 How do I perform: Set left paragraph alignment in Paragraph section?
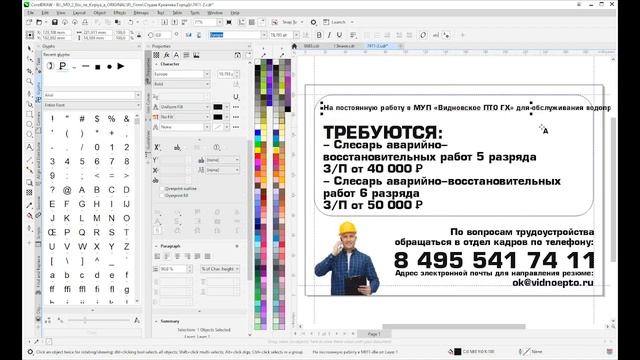point(167,256)
